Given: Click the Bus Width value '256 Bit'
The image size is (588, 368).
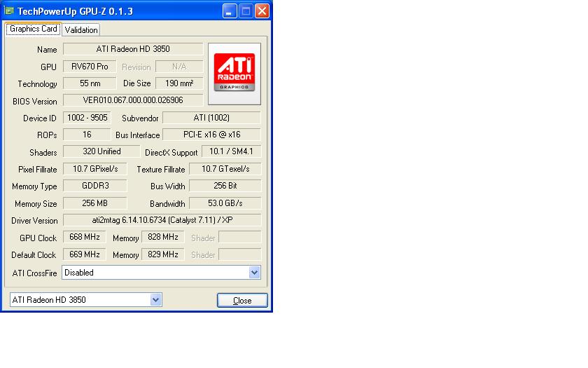Looking at the screenshot, I should click(225, 186).
